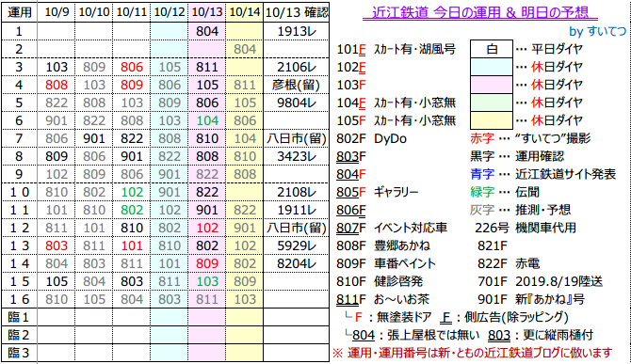Select red 803 in row 13
Screen dimensions: 631x364
(x=57, y=245)
